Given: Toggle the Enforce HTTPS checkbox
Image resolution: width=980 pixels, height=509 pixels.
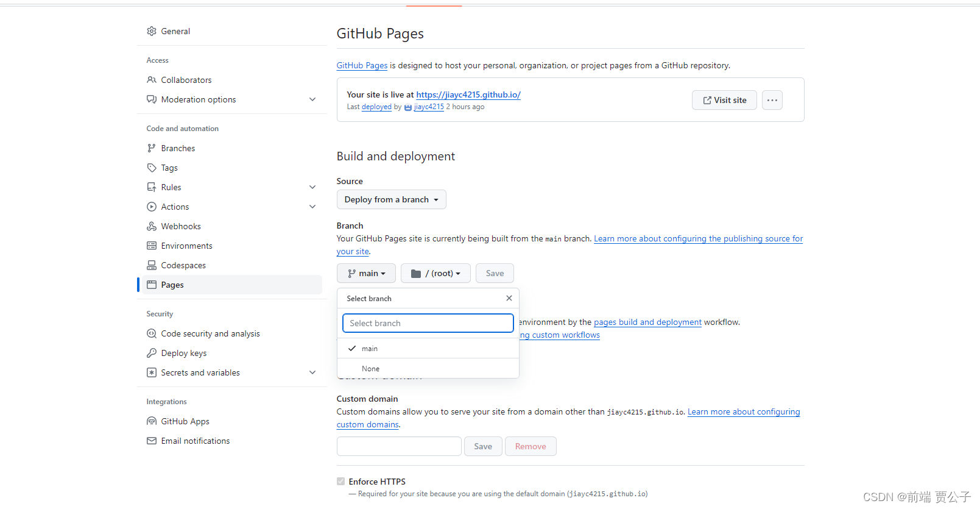Looking at the screenshot, I should pos(341,482).
